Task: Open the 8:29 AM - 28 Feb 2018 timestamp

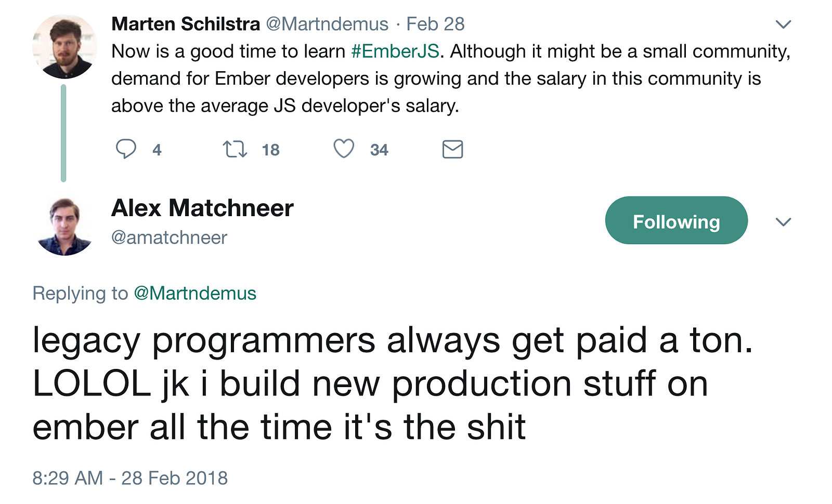Action: point(130,478)
